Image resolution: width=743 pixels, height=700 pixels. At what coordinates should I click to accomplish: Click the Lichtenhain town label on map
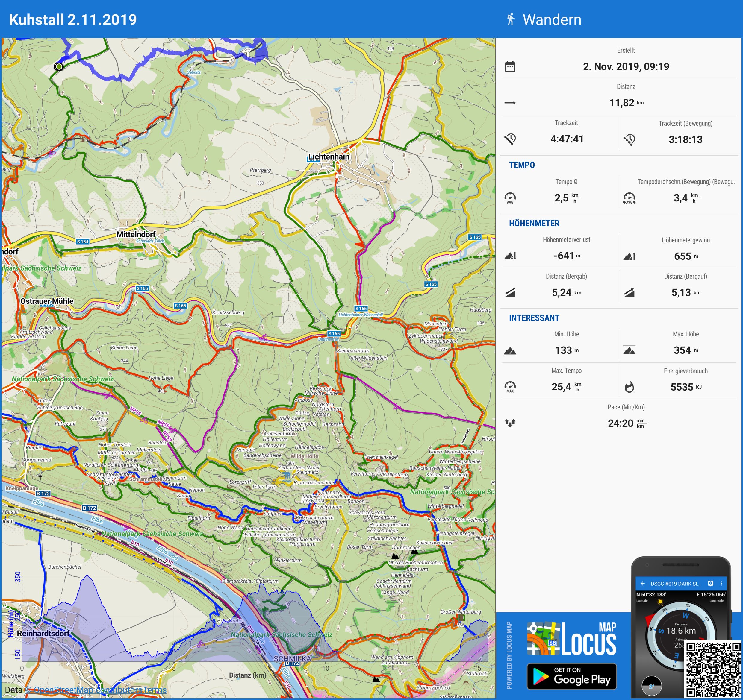click(x=329, y=157)
